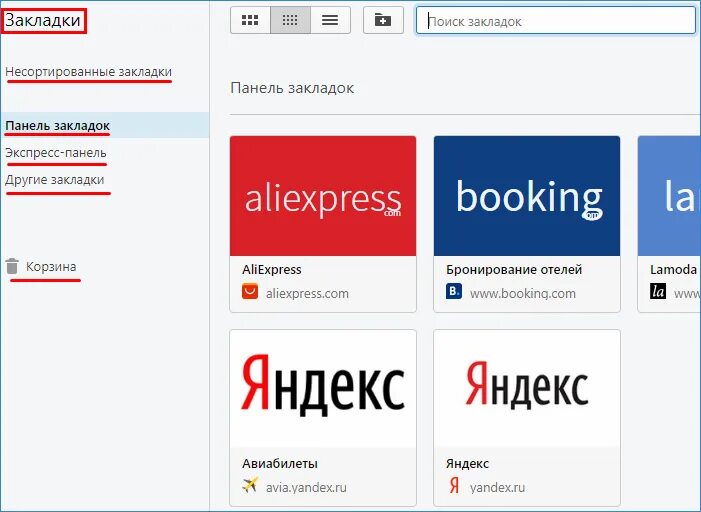Image resolution: width=701 pixels, height=512 pixels.
Task: Open Другие закладки folder
Action: [x=55, y=180]
